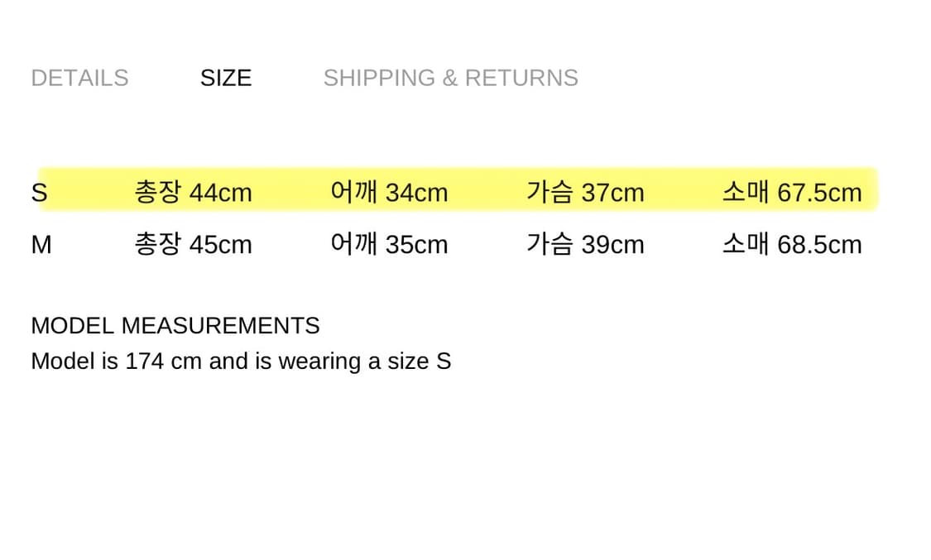The image size is (931, 560).
Task: Click the M size label
Action: pos(41,244)
